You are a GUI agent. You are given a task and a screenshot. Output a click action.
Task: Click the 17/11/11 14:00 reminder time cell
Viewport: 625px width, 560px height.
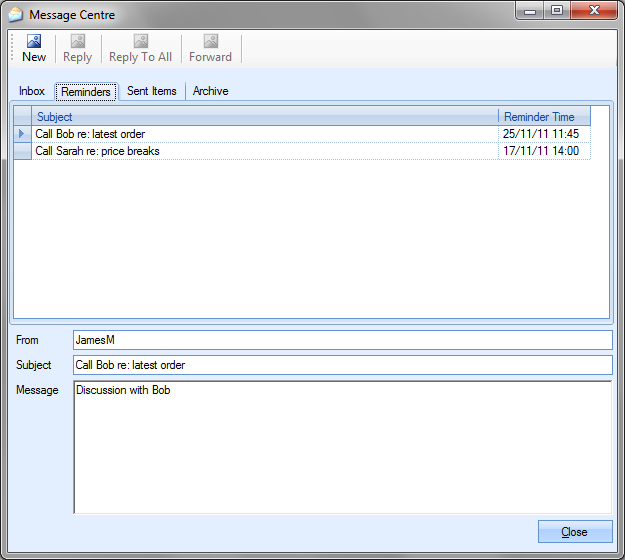coord(544,151)
